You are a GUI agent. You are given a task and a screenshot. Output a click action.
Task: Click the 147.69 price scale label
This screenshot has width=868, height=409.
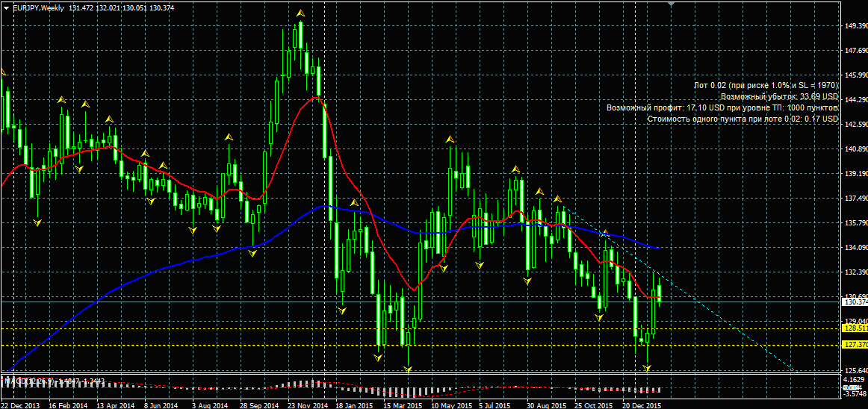[856, 50]
